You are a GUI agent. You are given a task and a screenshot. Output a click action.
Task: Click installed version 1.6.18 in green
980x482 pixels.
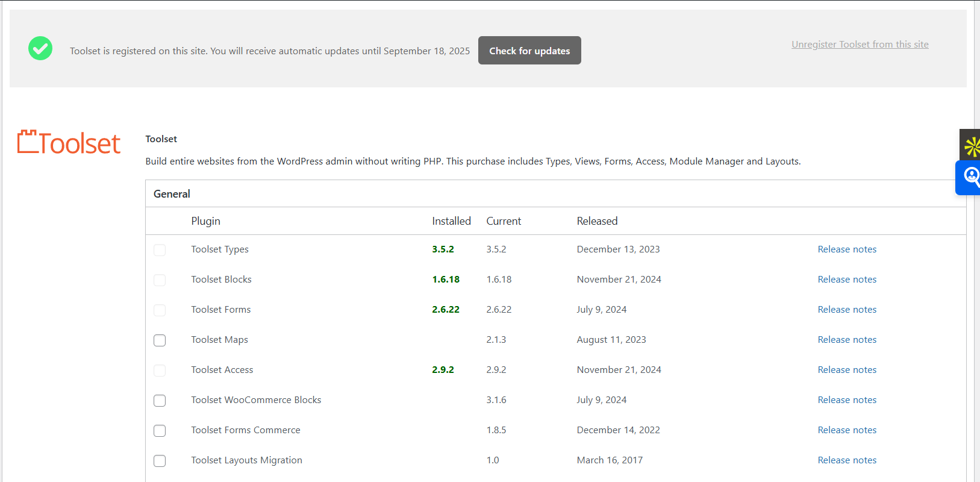(x=446, y=280)
